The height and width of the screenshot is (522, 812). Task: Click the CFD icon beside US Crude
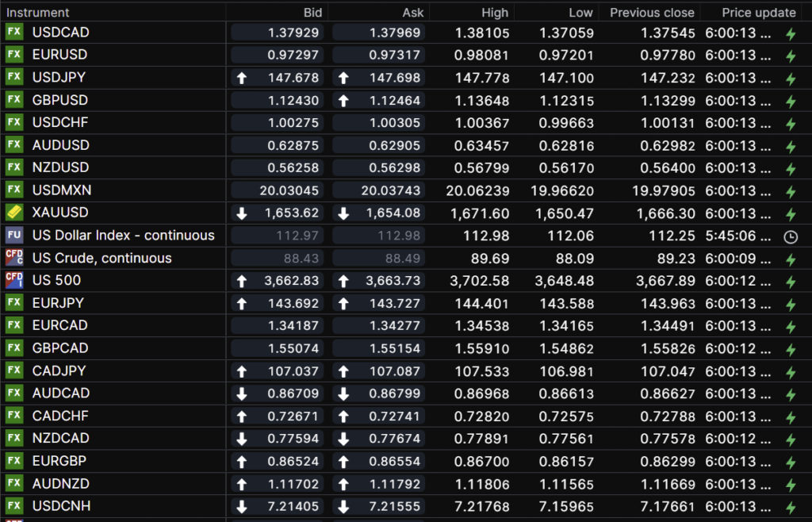point(14,258)
